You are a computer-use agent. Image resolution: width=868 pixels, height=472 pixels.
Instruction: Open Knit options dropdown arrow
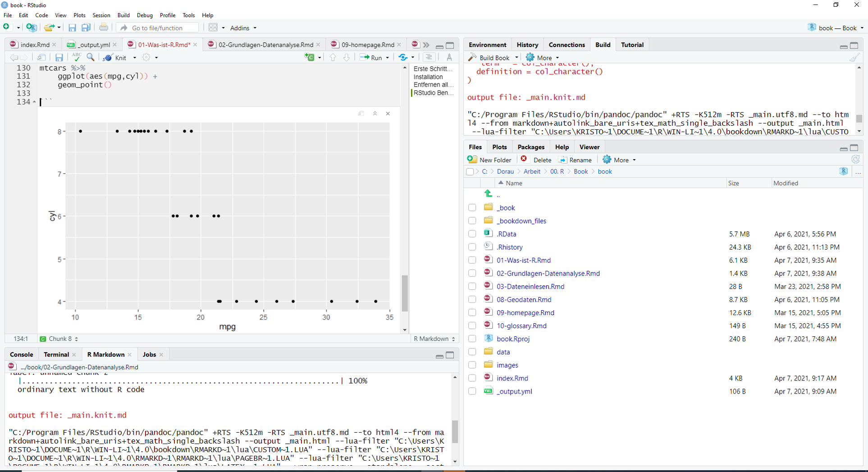[x=134, y=58]
